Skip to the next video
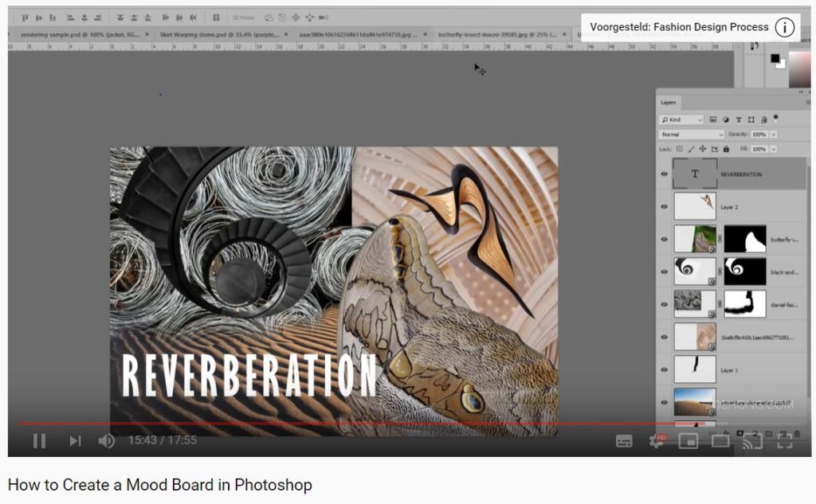816x504 pixels. tap(75, 440)
